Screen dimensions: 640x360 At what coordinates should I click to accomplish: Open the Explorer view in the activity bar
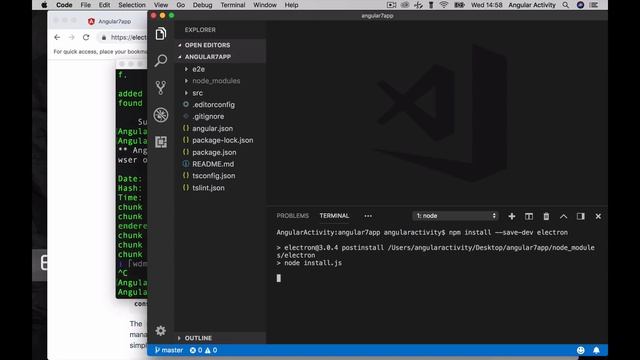coord(161,33)
